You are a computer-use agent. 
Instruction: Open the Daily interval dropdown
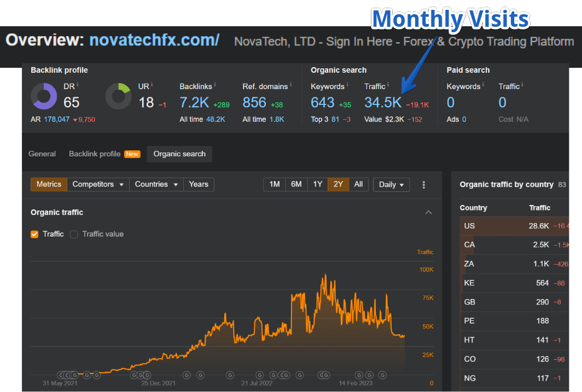click(x=391, y=185)
